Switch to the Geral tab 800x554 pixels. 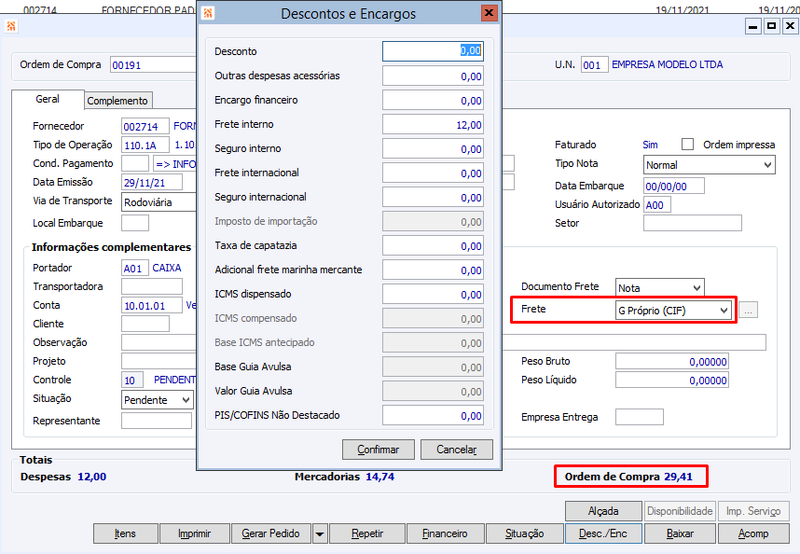coord(47,99)
